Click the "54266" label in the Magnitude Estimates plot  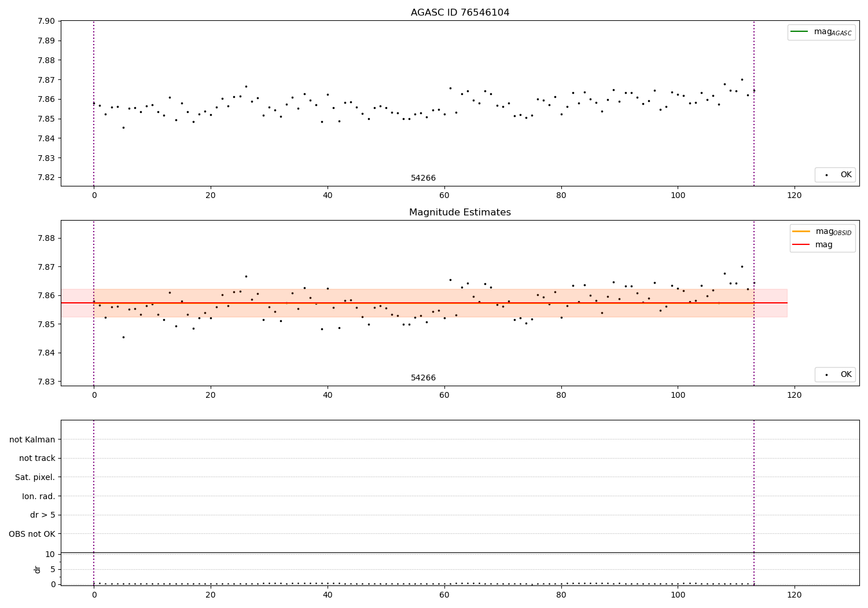coord(423,378)
